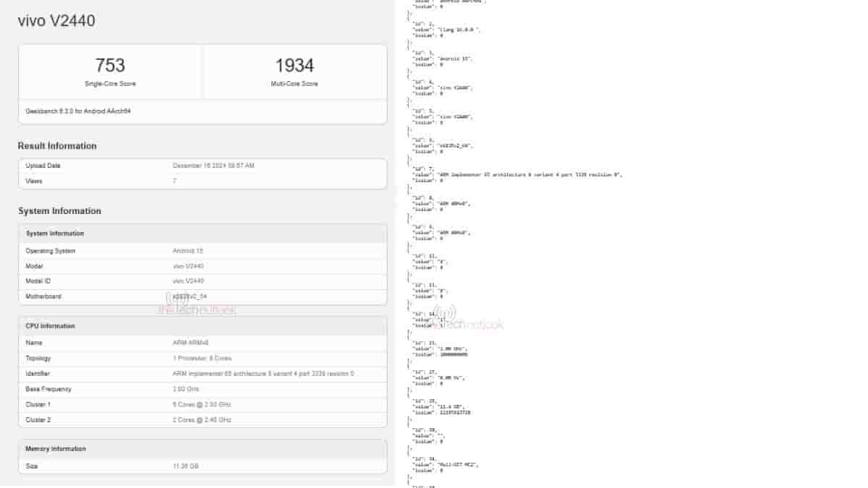Click the Base Frequency 2.00 GHz value
This screenshot has width=868, height=488.
click(x=185, y=389)
